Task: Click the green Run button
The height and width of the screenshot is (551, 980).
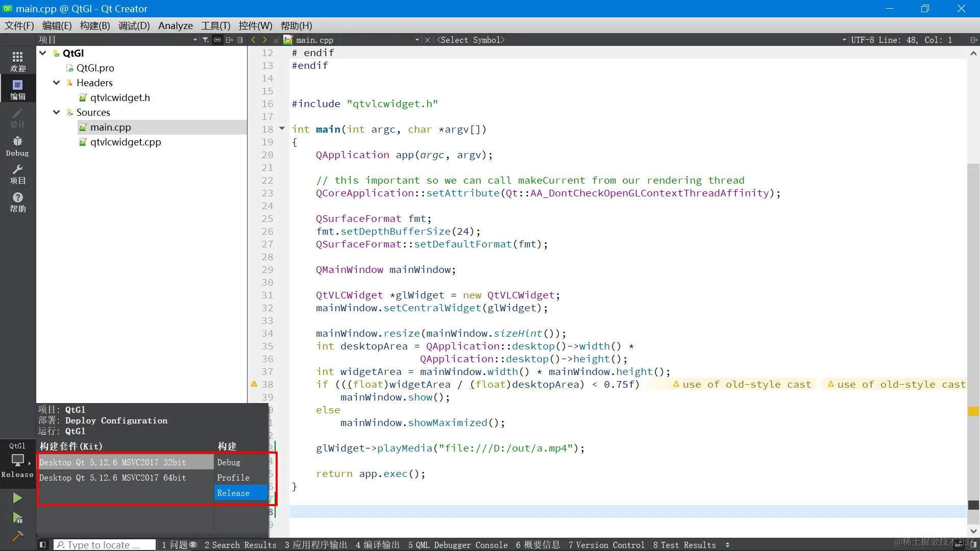Action: [17, 498]
